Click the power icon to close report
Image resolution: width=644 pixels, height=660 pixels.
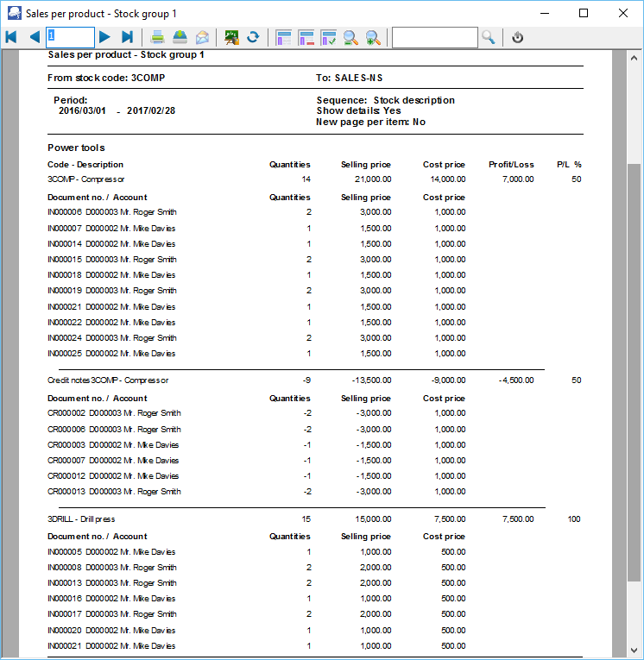point(518,37)
